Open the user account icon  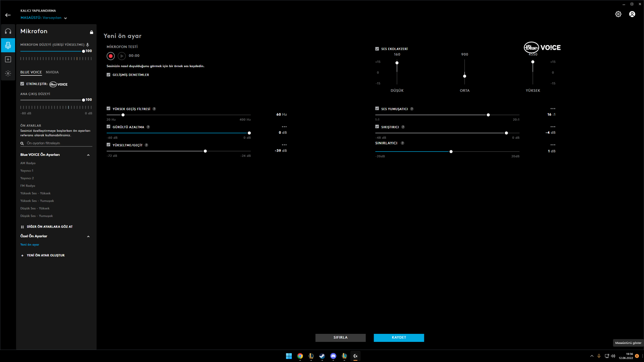[632, 14]
